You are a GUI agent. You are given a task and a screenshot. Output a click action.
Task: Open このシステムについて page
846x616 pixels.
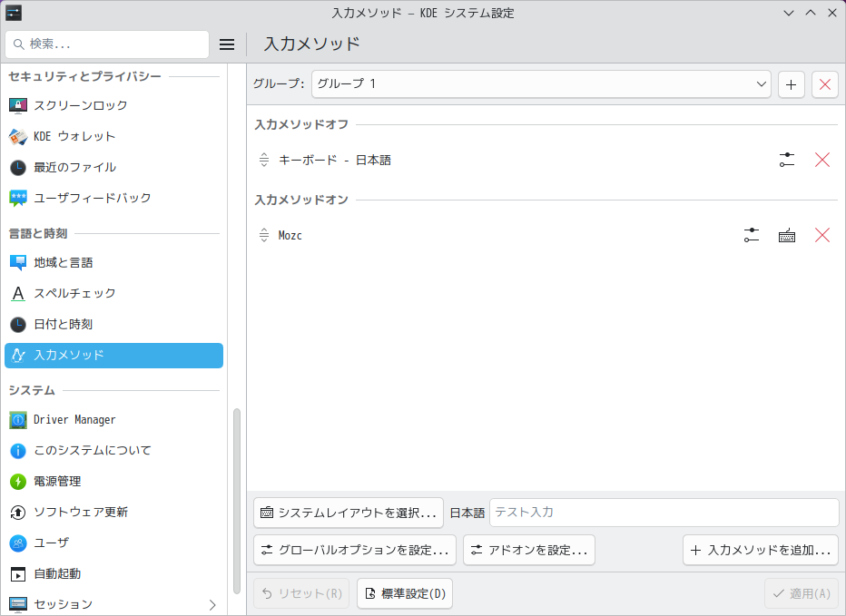pos(113,450)
